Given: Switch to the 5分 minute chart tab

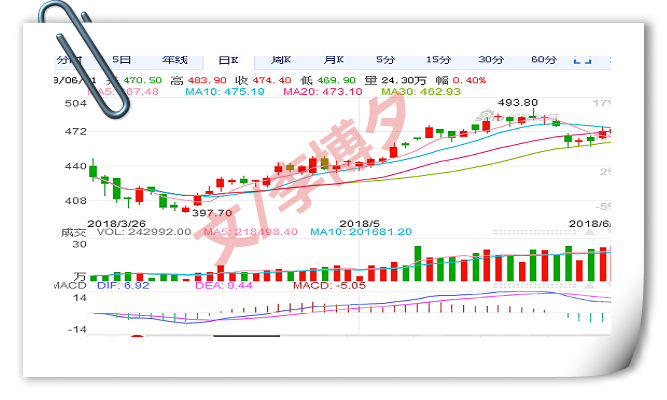Looking at the screenshot, I should point(385,60).
